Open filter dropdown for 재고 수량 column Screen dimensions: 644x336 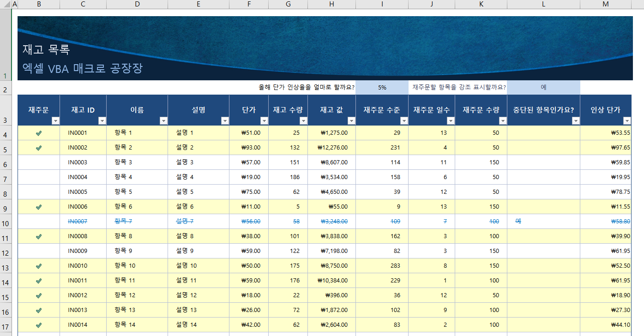pos(303,121)
